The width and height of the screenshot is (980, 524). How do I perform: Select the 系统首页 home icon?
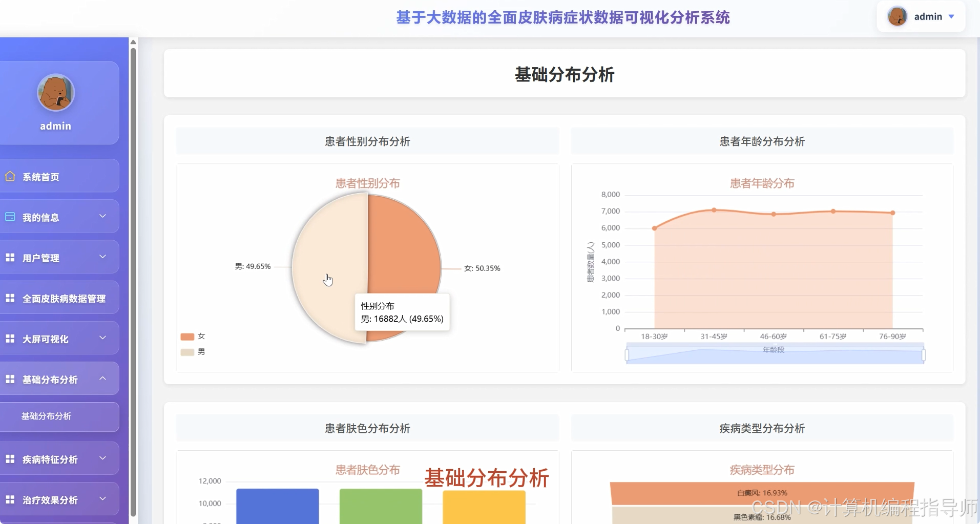pyautogui.click(x=10, y=176)
